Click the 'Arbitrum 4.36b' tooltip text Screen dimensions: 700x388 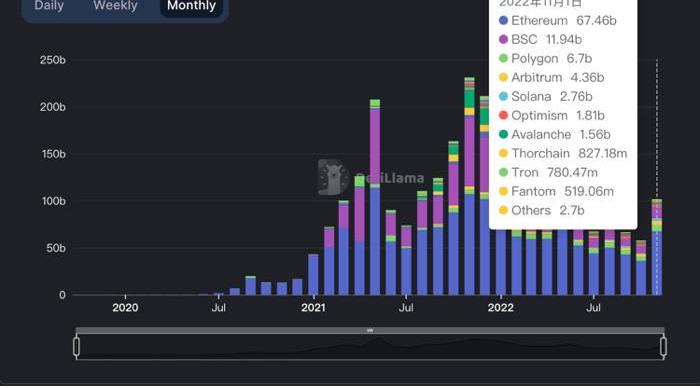558,77
